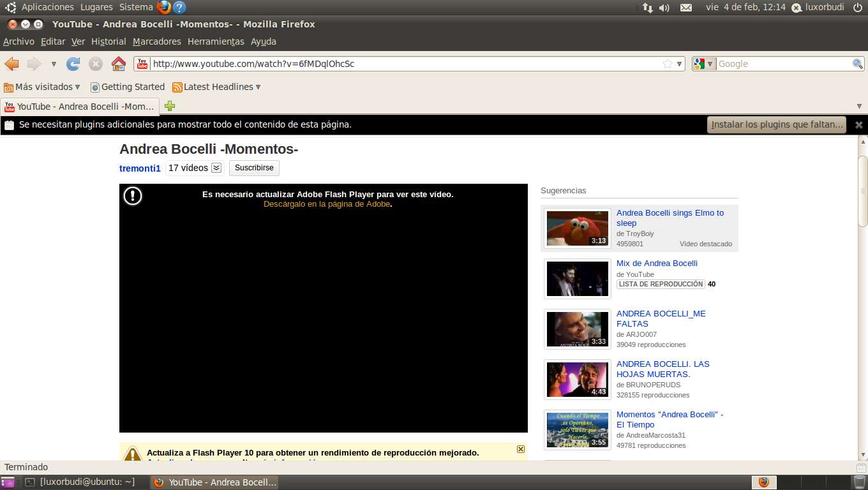Open Momentos El Tiempo video link
This screenshot has height=490, width=868.
click(670, 419)
